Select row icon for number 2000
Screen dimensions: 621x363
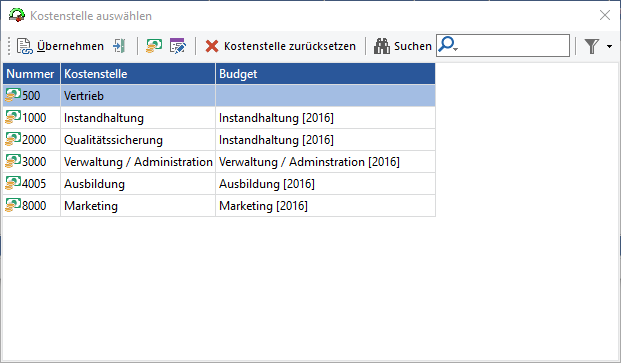[13, 139]
